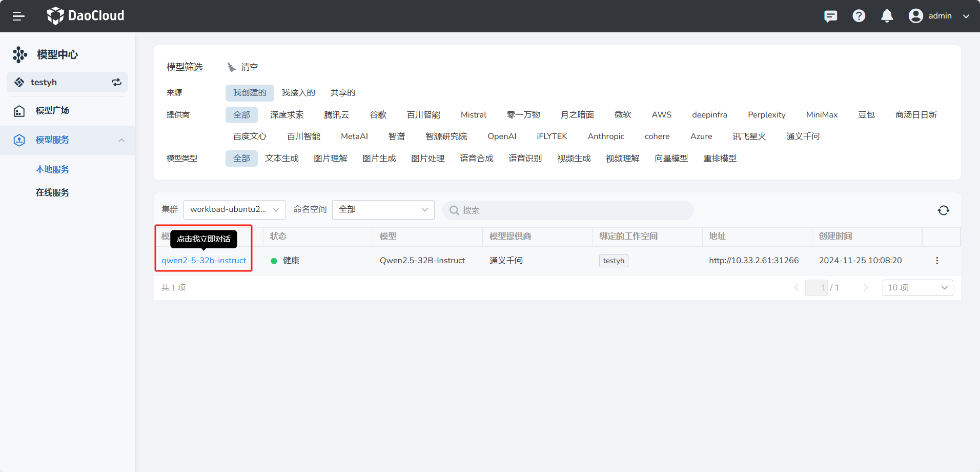Viewport: 980px width, 472px height.
Task: Open 本地服务 submenu item
Action: pyautogui.click(x=52, y=169)
